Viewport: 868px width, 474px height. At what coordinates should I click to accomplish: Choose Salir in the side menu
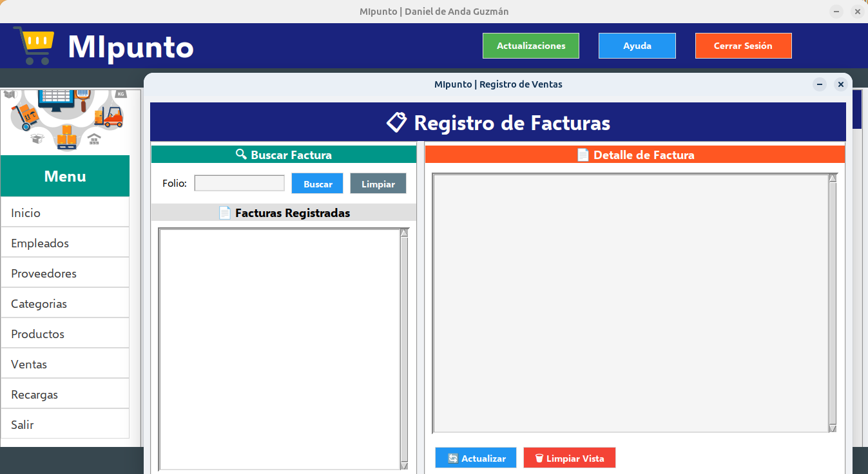(65, 424)
